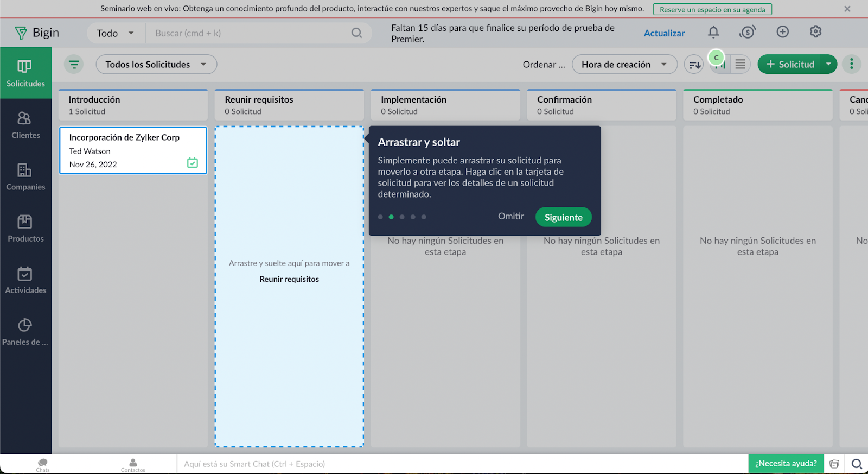Click the search magnifier icon
This screenshot has width=868, height=474.
pyautogui.click(x=356, y=33)
